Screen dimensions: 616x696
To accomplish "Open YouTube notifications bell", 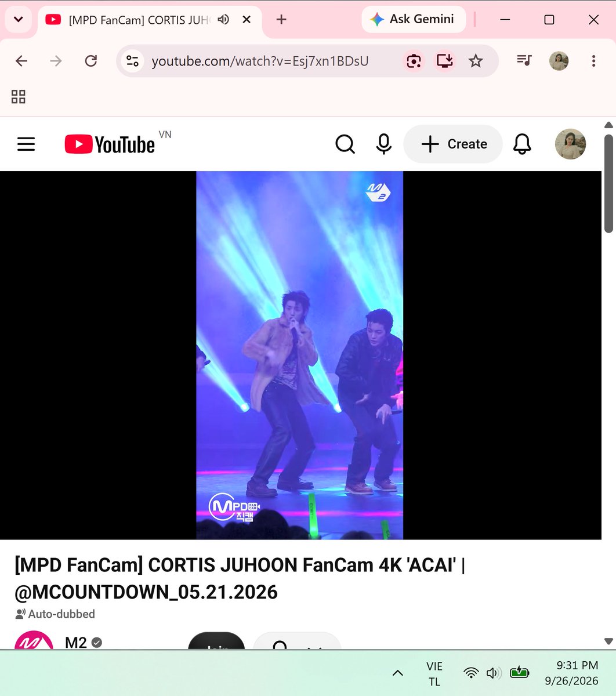I will coord(522,144).
